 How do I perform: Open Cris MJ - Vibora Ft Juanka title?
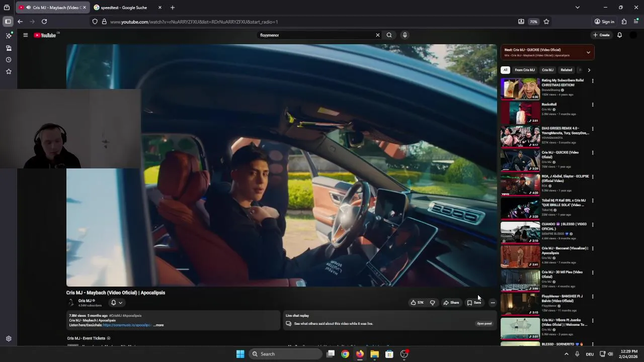point(565,322)
